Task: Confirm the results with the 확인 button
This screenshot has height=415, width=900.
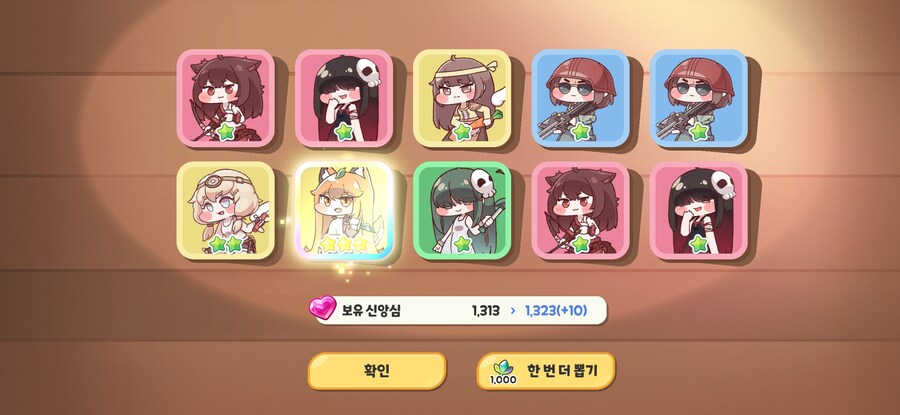Action: point(377,371)
